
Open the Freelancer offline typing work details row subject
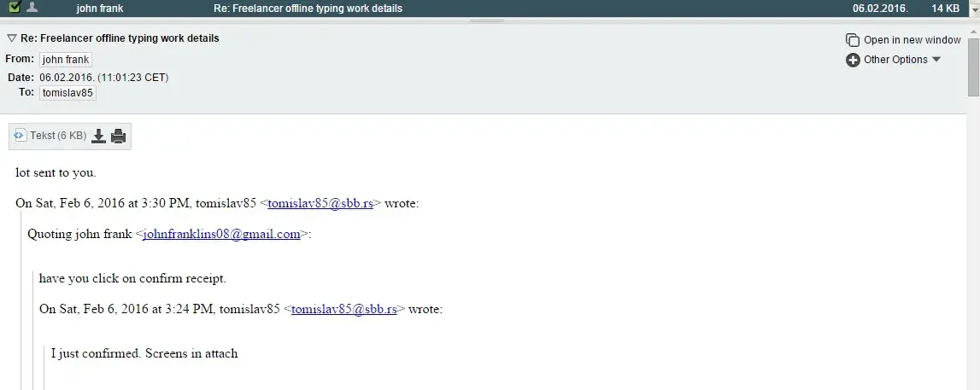tap(308, 9)
